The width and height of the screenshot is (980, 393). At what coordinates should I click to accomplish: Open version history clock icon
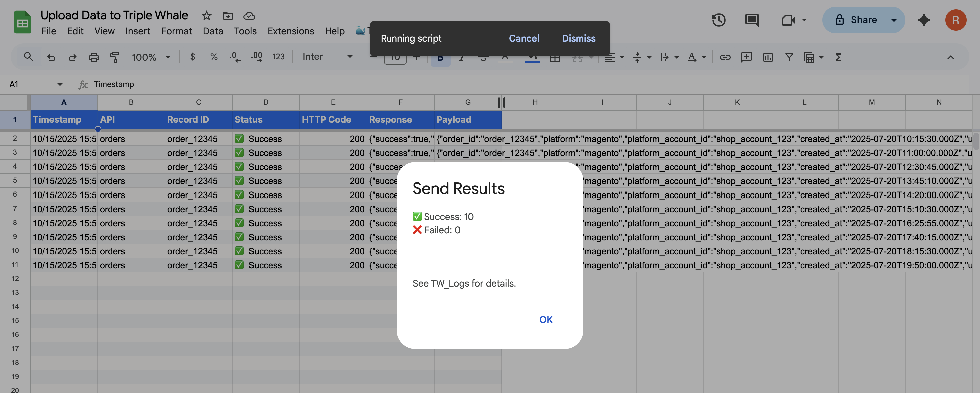718,20
